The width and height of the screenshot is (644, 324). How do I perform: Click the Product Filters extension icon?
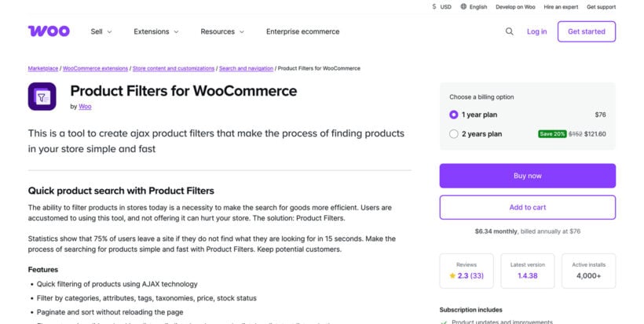pos(42,96)
